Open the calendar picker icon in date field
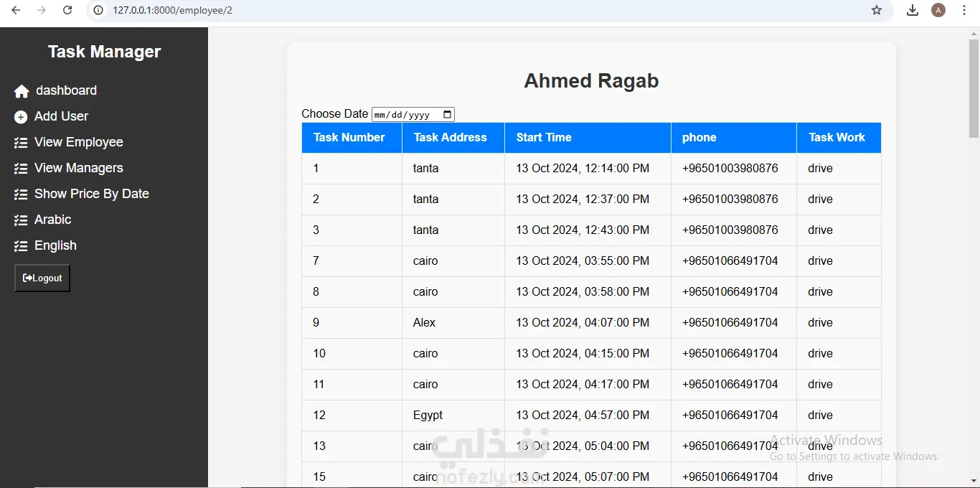This screenshot has width=980, height=488. click(448, 114)
